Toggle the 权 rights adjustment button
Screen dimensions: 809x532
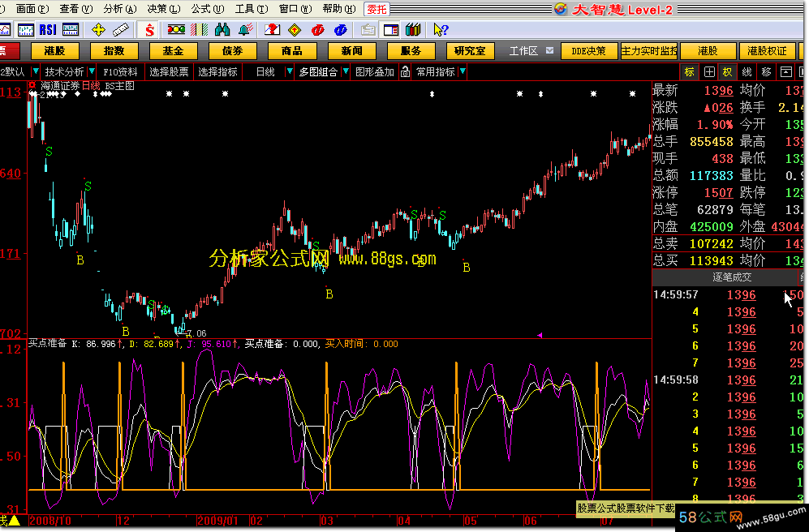click(728, 71)
